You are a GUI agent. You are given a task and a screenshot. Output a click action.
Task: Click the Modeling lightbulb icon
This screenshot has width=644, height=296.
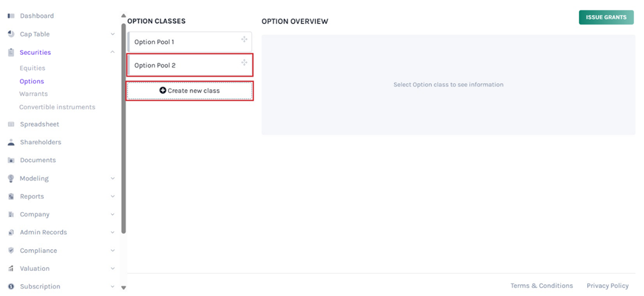point(11,178)
